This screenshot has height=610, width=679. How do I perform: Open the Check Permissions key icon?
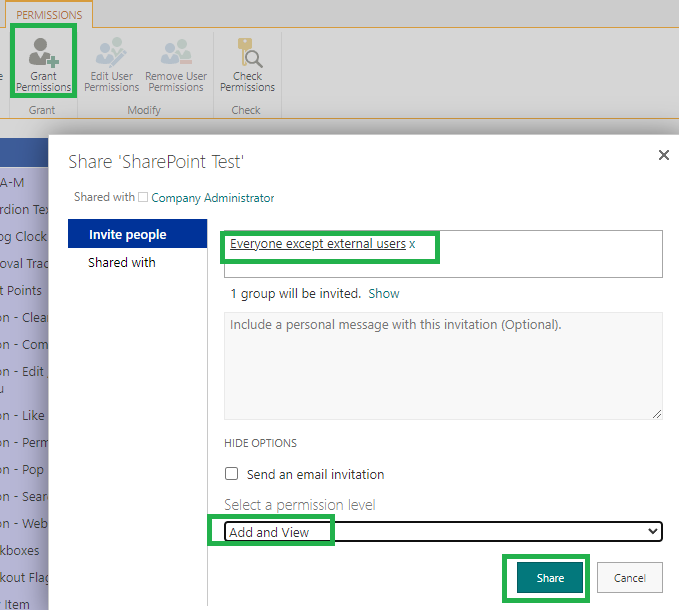tap(249, 53)
